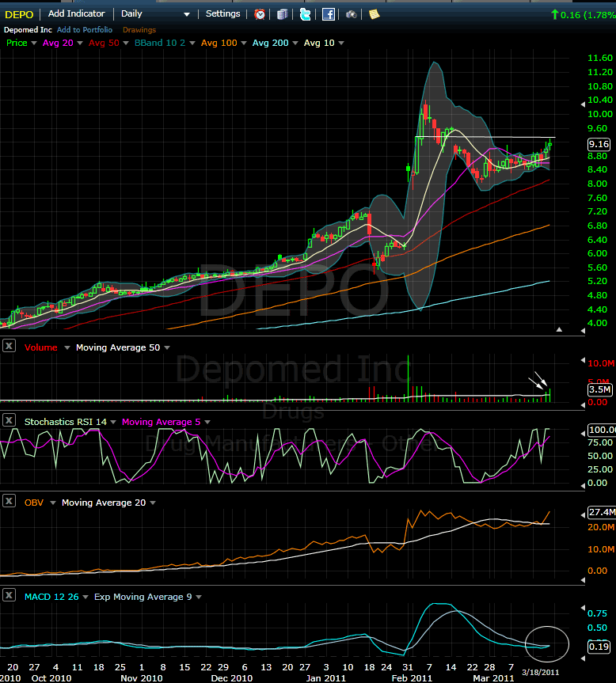616x683 pixels.
Task: Open OBV dropdown arrow
Action: click(x=53, y=503)
